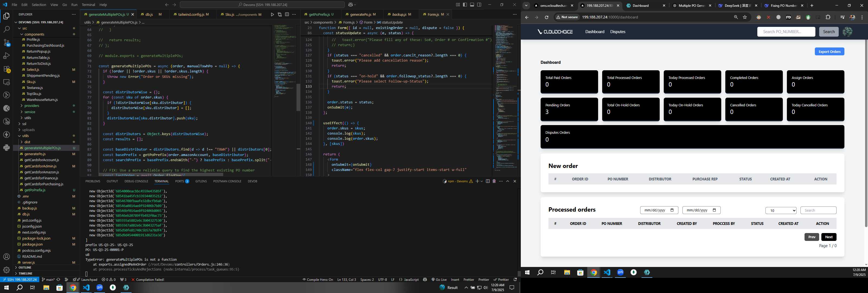Expand the OUTLINE section

[x=25, y=267]
